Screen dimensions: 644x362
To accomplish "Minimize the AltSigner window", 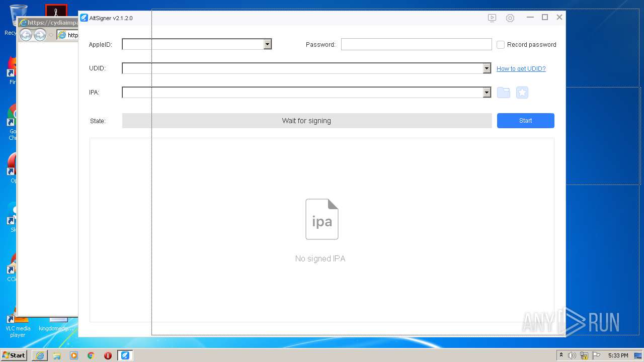I will (530, 17).
